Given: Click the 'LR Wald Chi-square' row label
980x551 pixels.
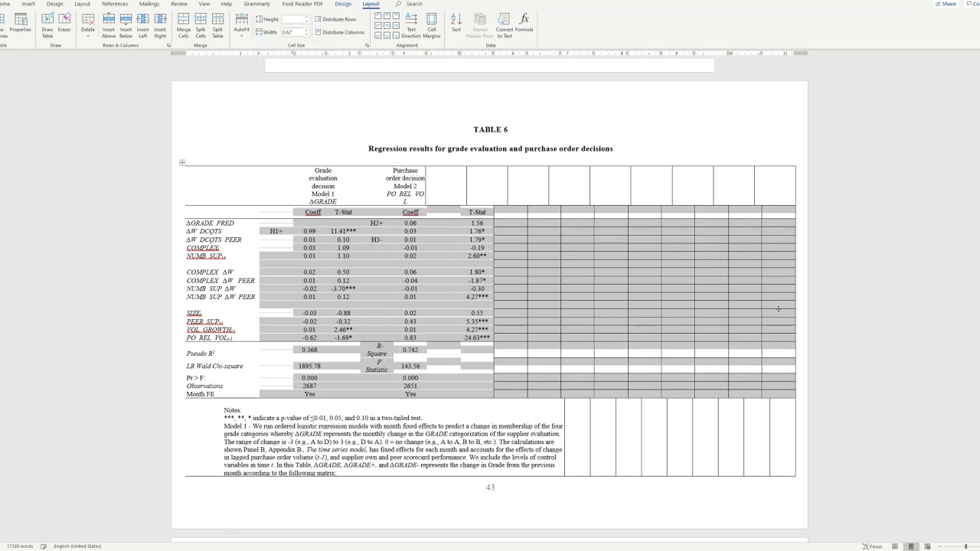Looking at the screenshot, I should click(x=214, y=366).
